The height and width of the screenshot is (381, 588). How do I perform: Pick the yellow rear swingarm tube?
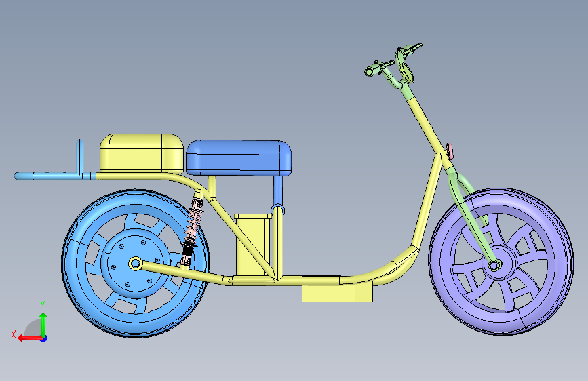(x=184, y=273)
